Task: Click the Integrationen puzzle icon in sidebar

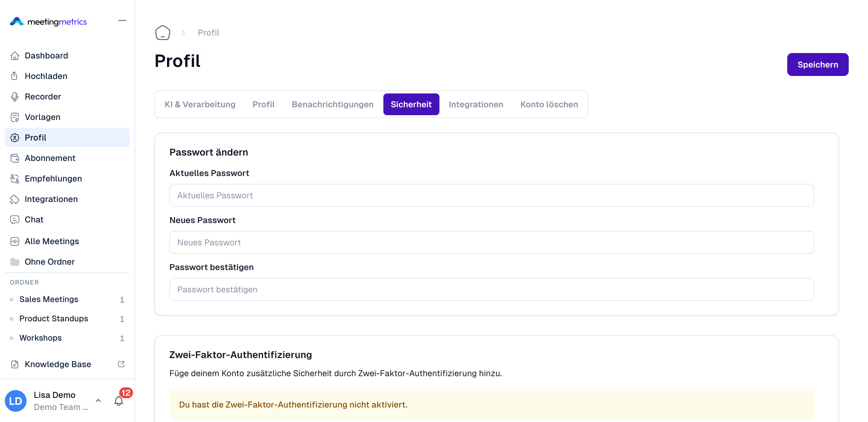Action: (14, 199)
